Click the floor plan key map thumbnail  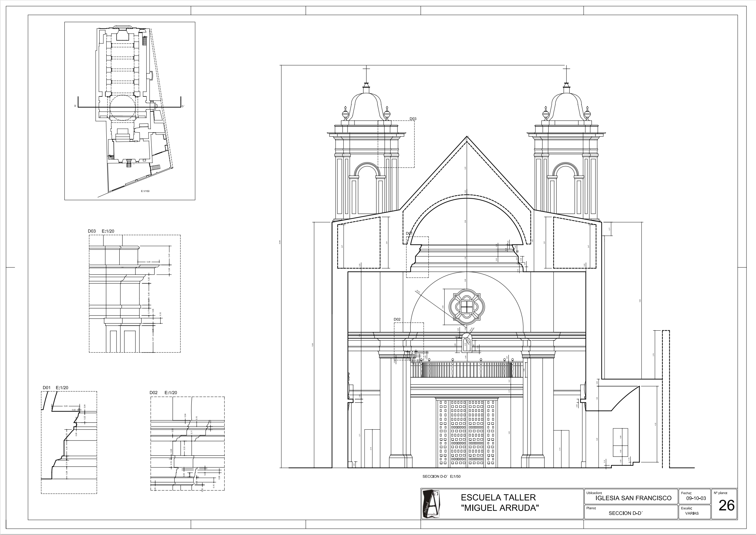[129, 111]
